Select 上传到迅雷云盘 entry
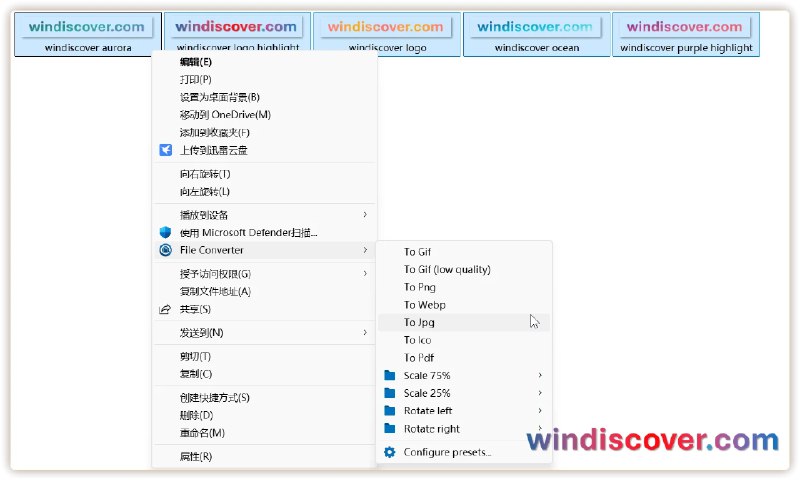Screen dimensions: 800x483 coord(264,150)
